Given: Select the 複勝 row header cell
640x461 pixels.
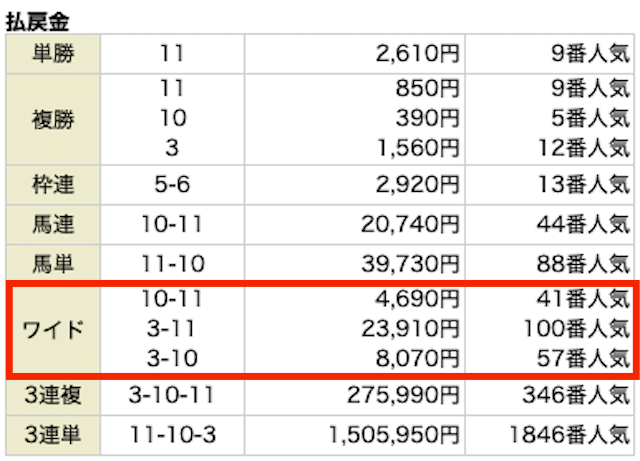Looking at the screenshot, I should point(53,120).
